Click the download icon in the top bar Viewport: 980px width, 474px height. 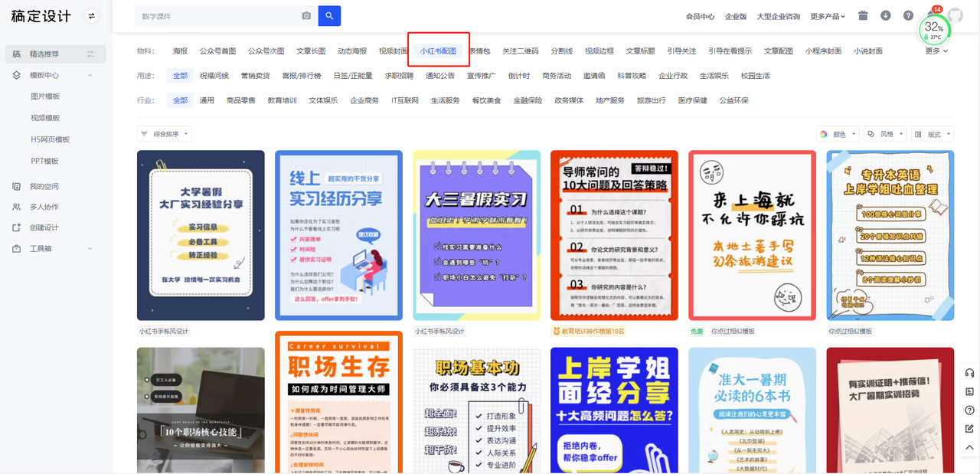tap(885, 15)
